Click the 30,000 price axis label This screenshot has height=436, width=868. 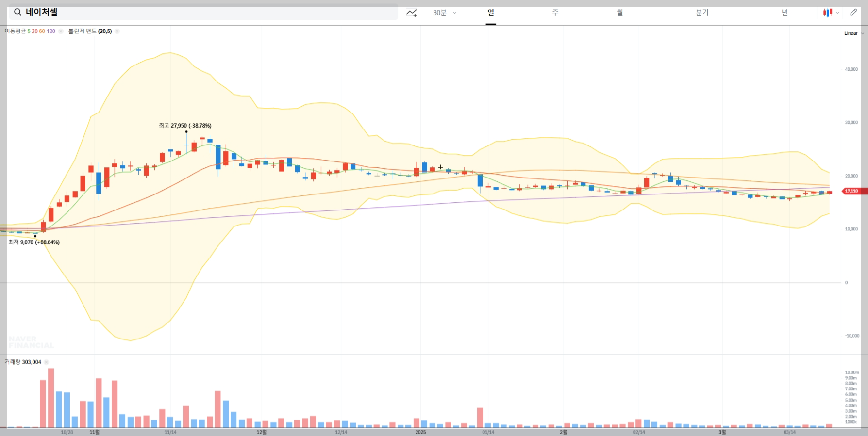851,122
